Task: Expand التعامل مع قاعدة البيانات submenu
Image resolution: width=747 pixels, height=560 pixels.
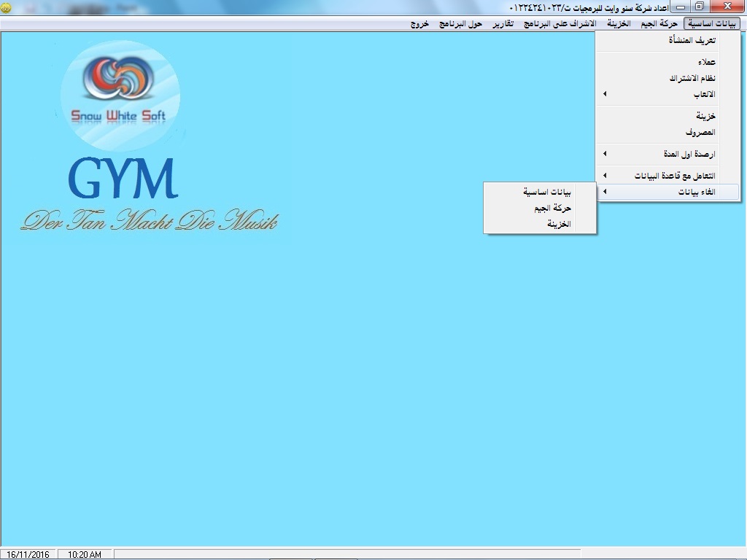Action: (675, 176)
